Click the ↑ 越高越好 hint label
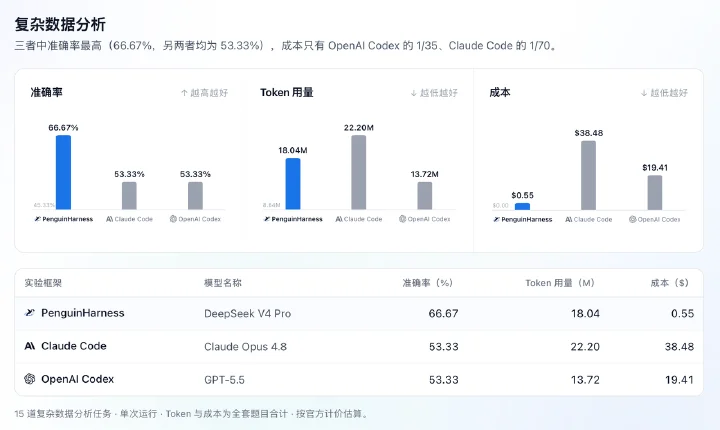The height and width of the screenshot is (430, 720). point(204,93)
